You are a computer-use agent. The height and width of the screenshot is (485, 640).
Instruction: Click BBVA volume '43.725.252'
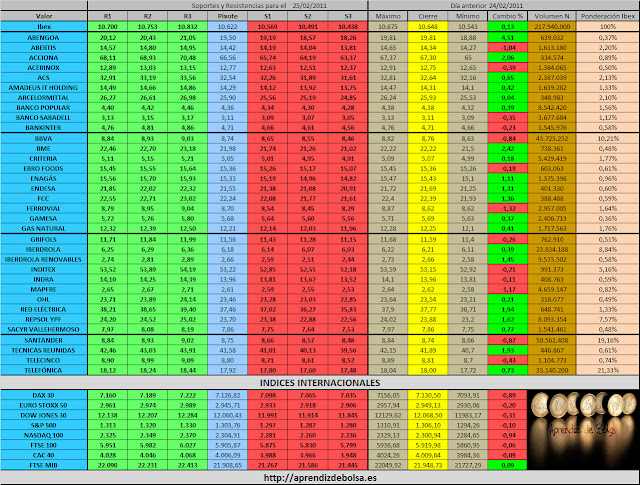pyautogui.click(x=552, y=139)
